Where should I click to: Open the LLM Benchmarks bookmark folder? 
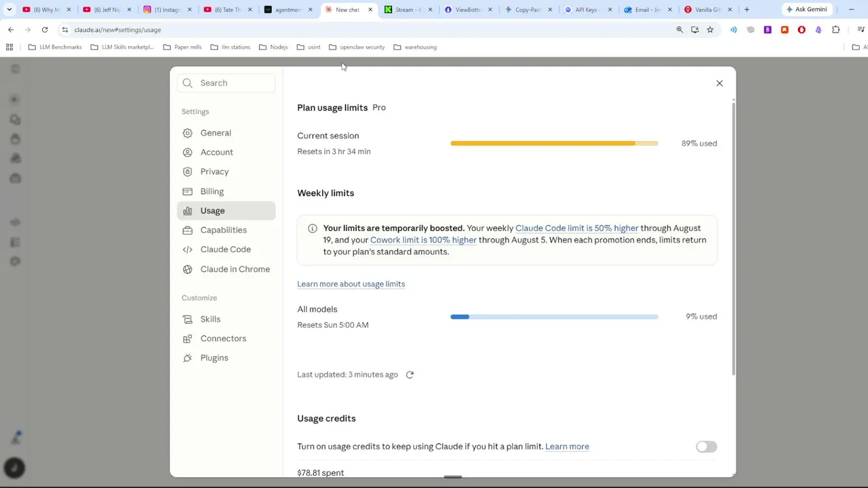coord(55,47)
